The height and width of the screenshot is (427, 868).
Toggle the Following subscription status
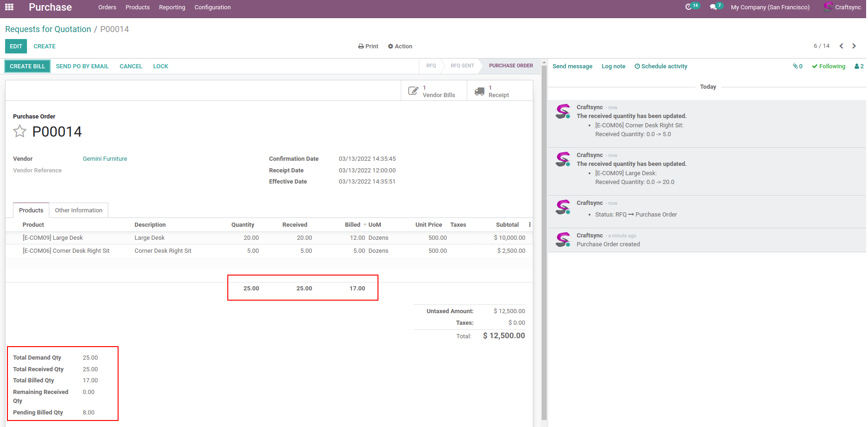(x=828, y=66)
